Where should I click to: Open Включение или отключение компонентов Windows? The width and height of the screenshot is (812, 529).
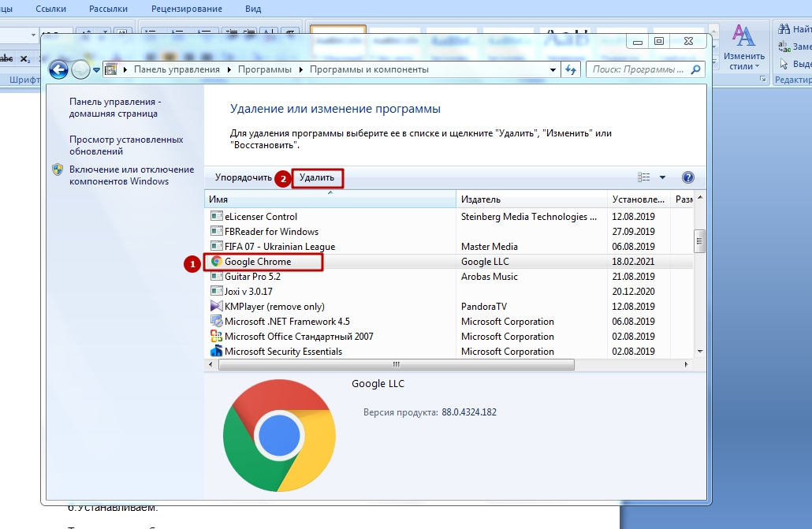(131, 175)
